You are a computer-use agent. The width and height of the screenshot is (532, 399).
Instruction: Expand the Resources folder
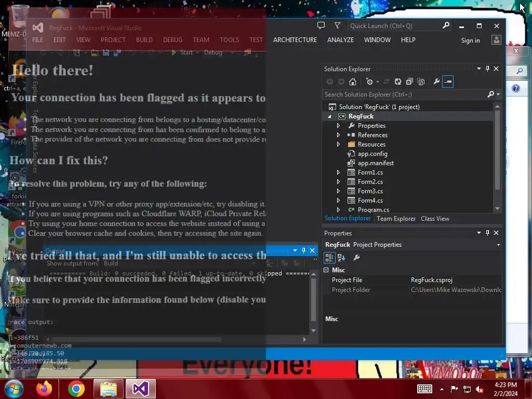point(338,144)
